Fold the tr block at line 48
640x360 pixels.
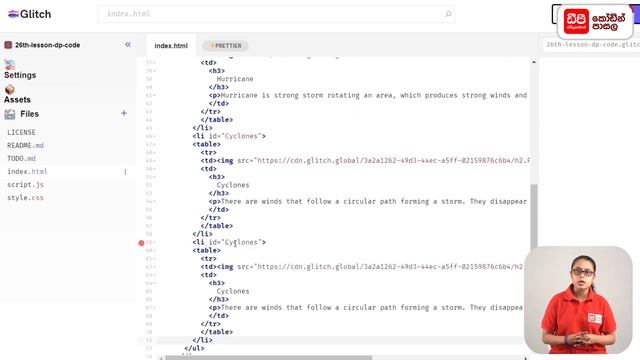(x=154, y=153)
